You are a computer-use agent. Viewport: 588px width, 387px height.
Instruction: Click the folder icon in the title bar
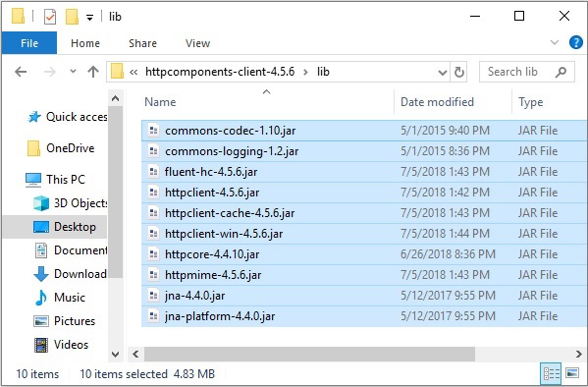point(18,17)
